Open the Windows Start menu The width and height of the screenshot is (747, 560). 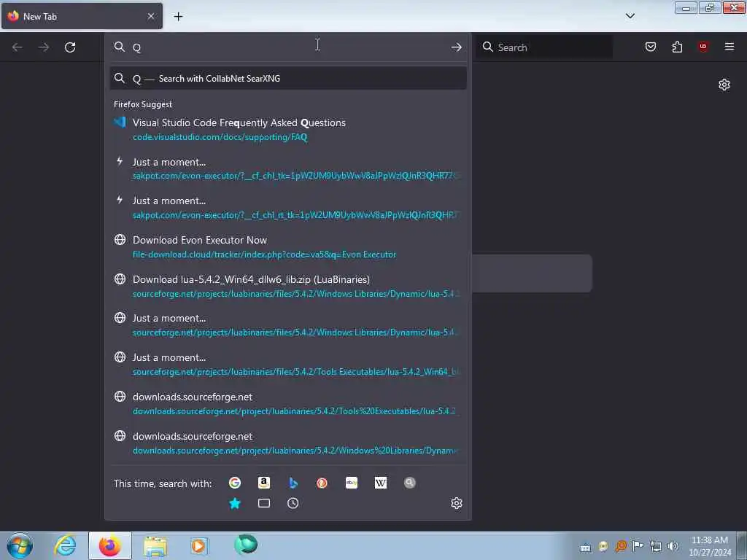click(20, 545)
